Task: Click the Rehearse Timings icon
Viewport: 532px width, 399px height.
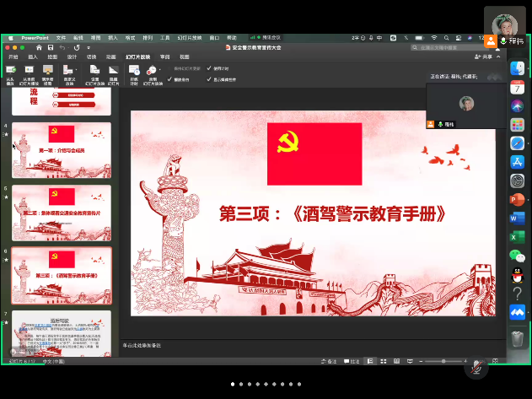Action: [x=133, y=70]
